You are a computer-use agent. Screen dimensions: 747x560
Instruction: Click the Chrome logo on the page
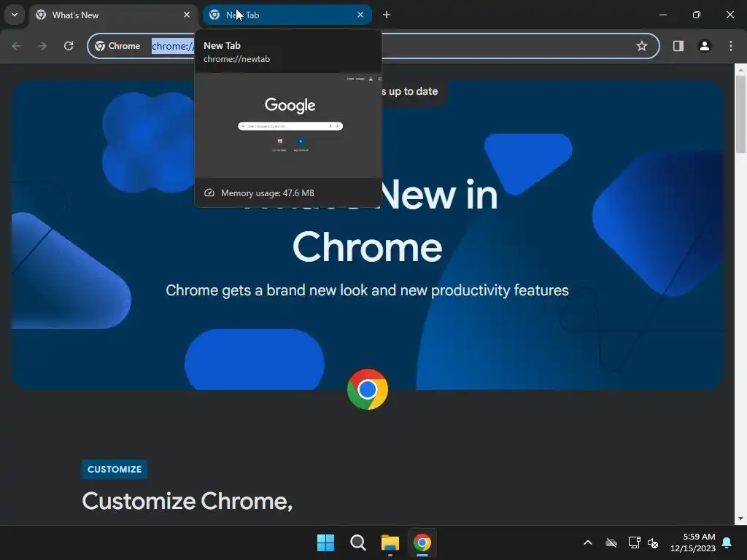tap(368, 389)
